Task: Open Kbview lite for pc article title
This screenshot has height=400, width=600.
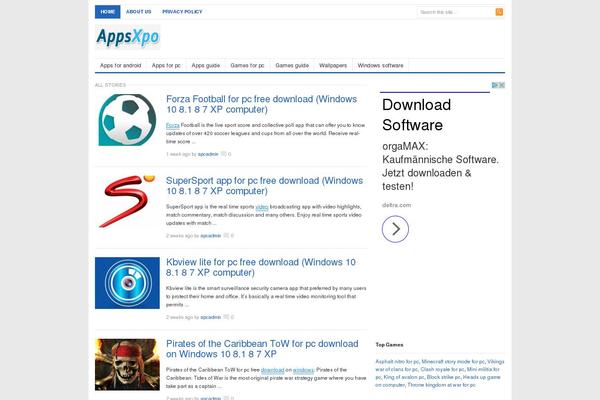Action: click(261, 267)
